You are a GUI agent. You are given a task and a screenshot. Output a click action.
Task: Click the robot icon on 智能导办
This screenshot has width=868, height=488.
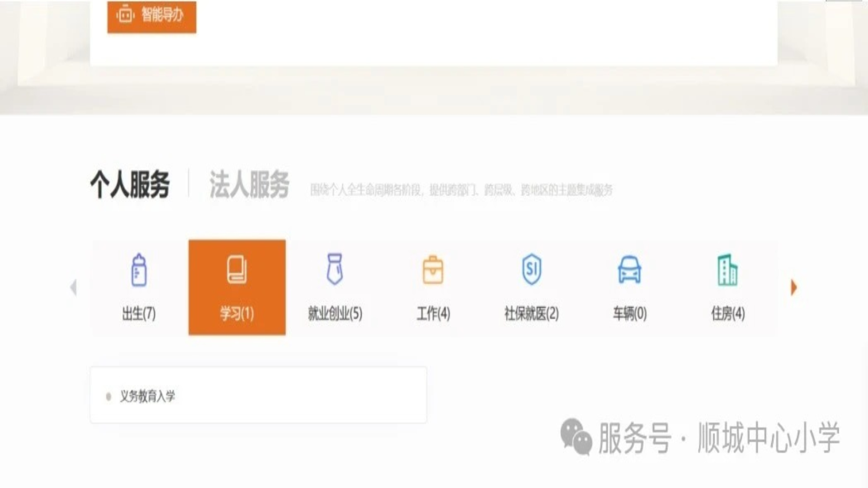[125, 15]
